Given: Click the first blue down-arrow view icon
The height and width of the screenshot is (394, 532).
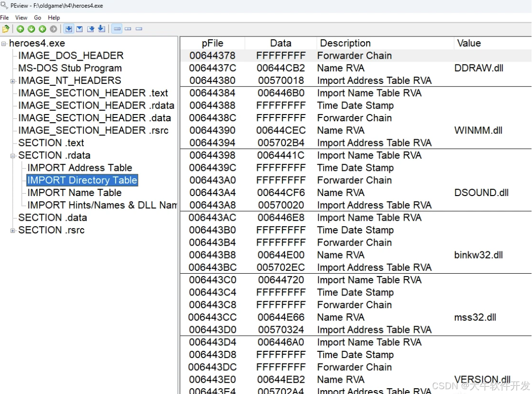Looking at the screenshot, I should pos(68,29).
